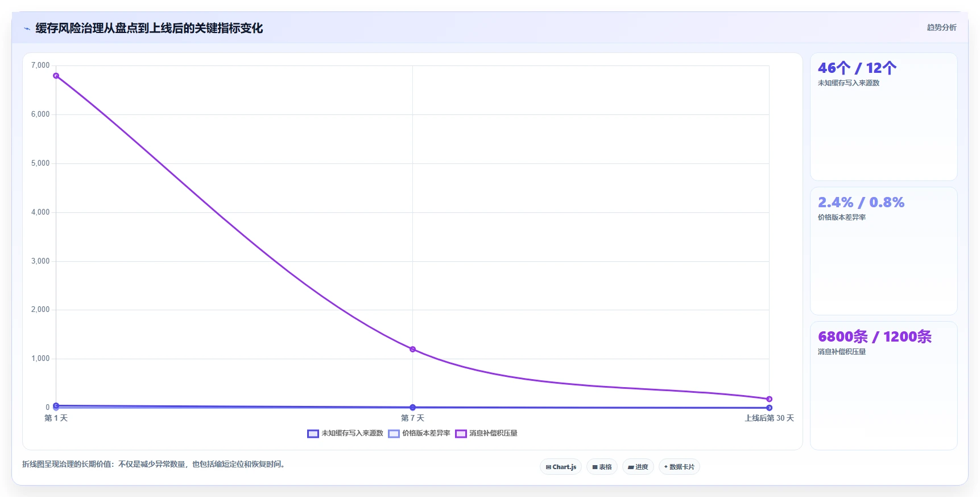Click the purple point at 上线后第 30 天
This screenshot has width=980, height=497.
(x=769, y=399)
